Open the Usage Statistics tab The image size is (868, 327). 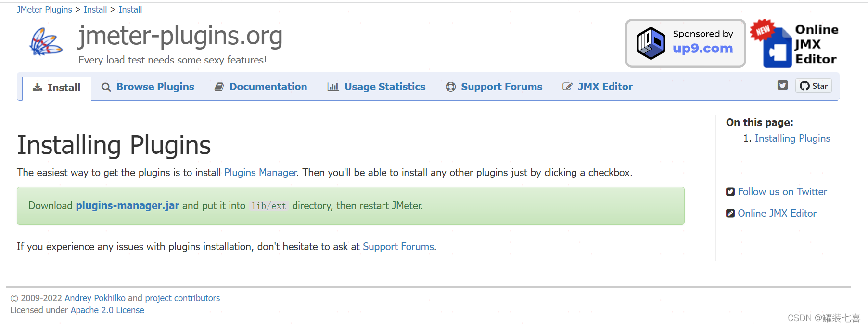[376, 87]
